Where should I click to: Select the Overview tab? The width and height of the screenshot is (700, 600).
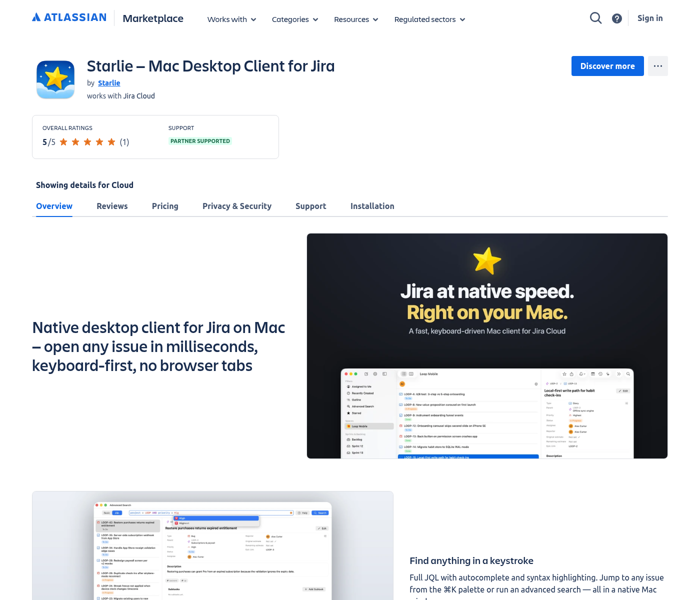(54, 206)
